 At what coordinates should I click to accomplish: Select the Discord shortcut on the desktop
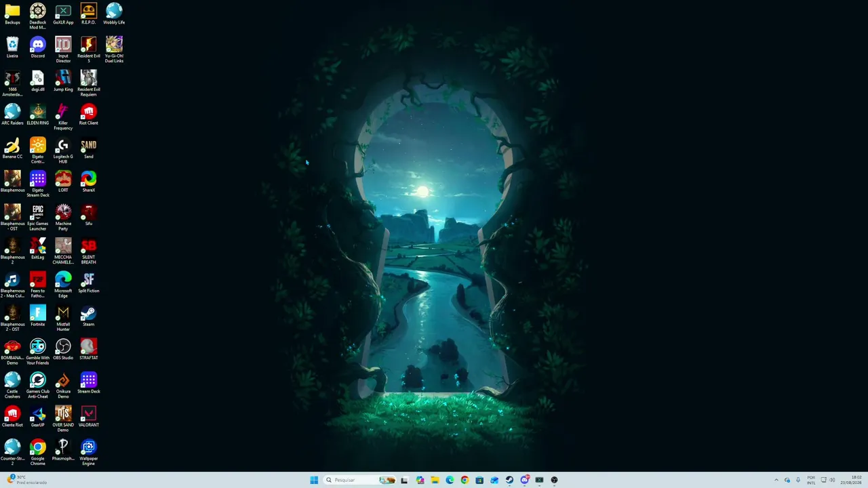[38, 47]
